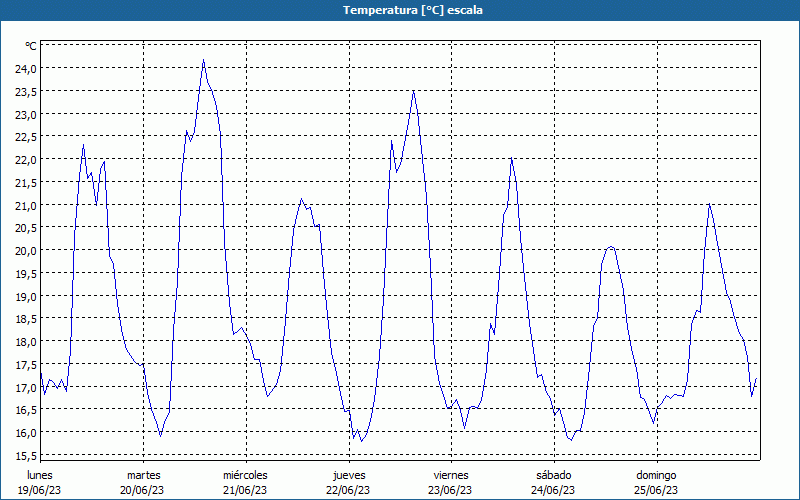Click the 'martes' day label
The image size is (800, 500).
click(143, 475)
